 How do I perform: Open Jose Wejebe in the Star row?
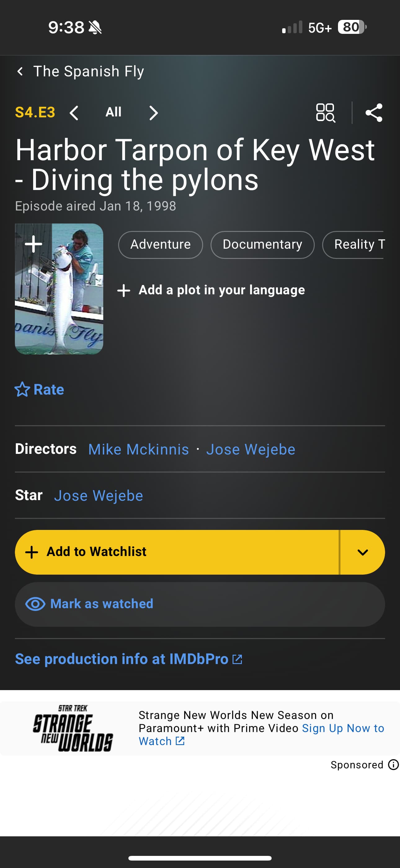click(x=99, y=496)
